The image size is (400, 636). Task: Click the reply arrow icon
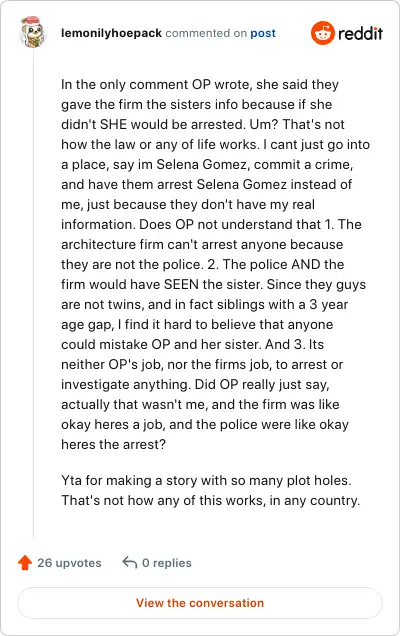coord(129,563)
